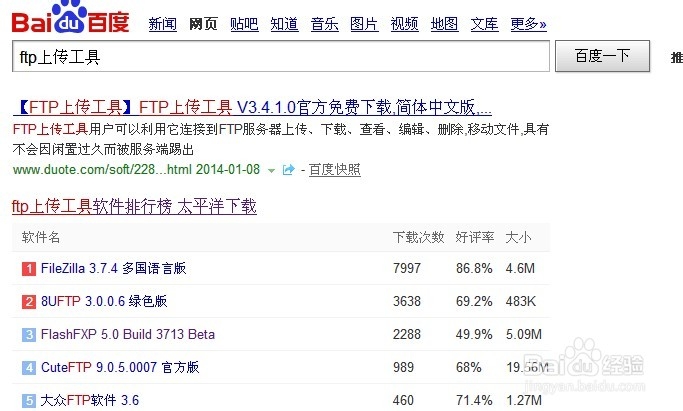
Task: Open the 贴吧 navigation link
Action: [244, 24]
